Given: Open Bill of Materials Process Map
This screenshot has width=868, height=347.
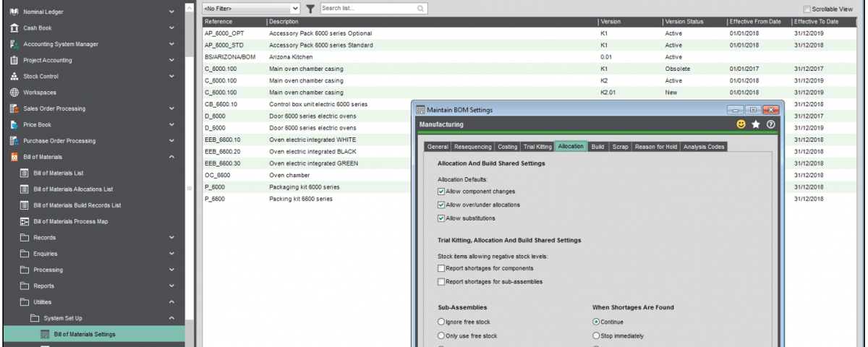Looking at the screenshot, I should pyautogui.click(x=70, y=221).
